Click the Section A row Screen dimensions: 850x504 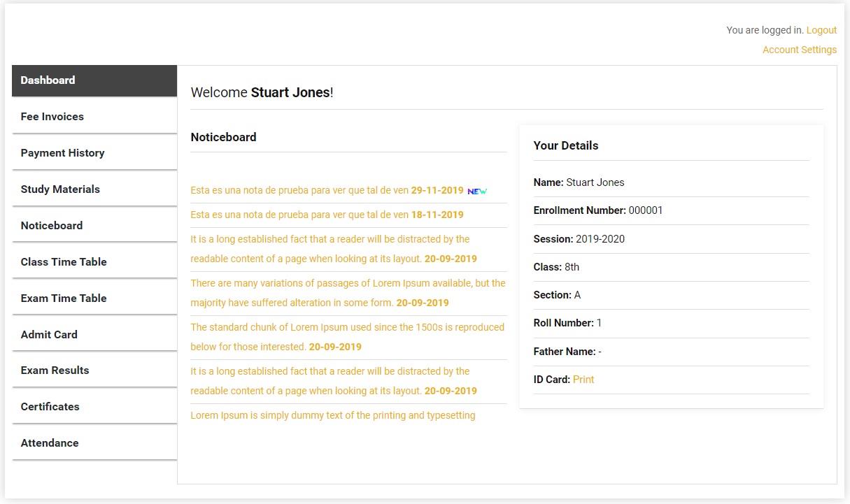click(x=671, y=295)
